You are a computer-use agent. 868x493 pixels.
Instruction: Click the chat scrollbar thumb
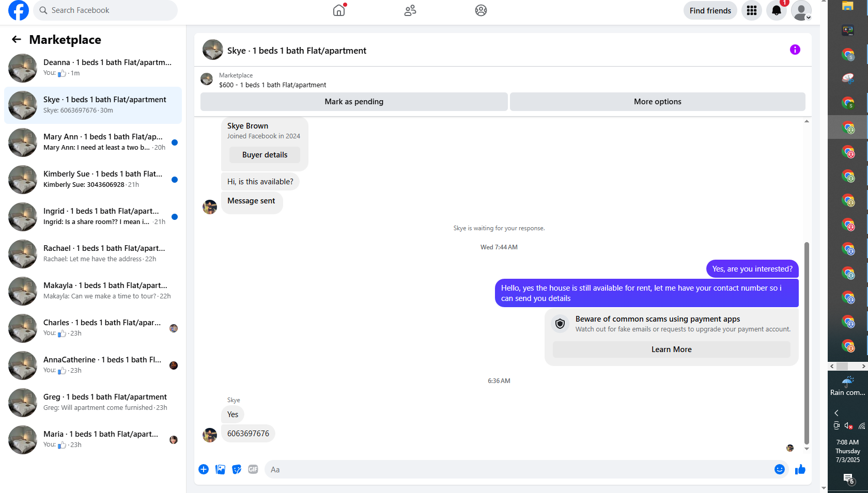point(807,343)
